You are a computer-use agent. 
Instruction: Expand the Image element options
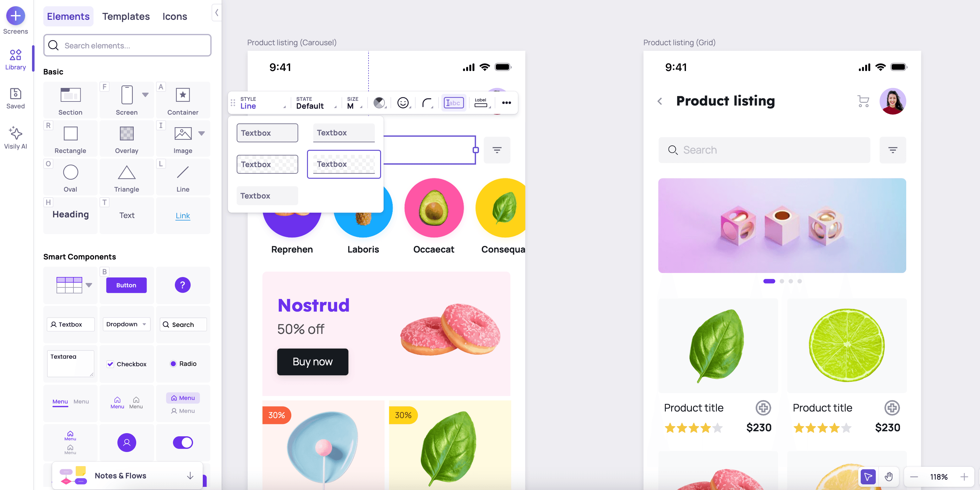(201, 133)
